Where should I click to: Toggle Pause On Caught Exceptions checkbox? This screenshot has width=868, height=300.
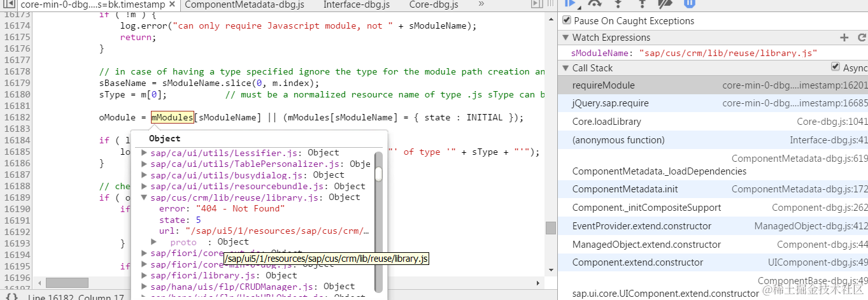[x=567, y=20]
